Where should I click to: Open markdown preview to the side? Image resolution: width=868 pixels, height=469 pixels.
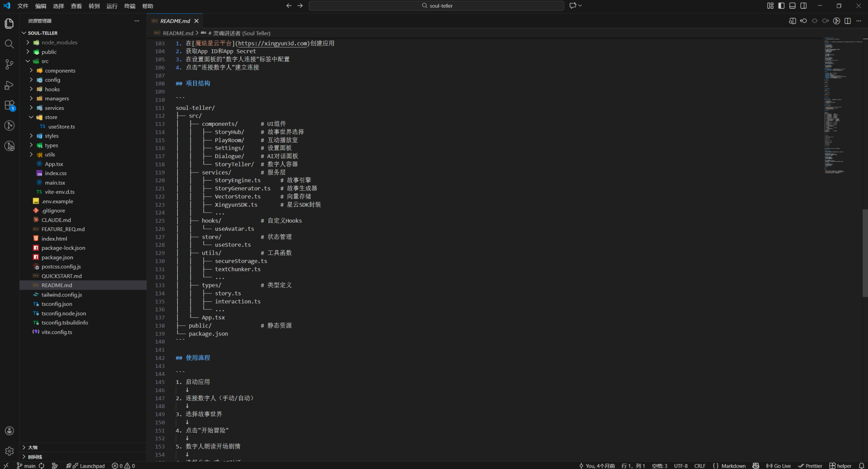pyautogui.click(x=792, y=21)
